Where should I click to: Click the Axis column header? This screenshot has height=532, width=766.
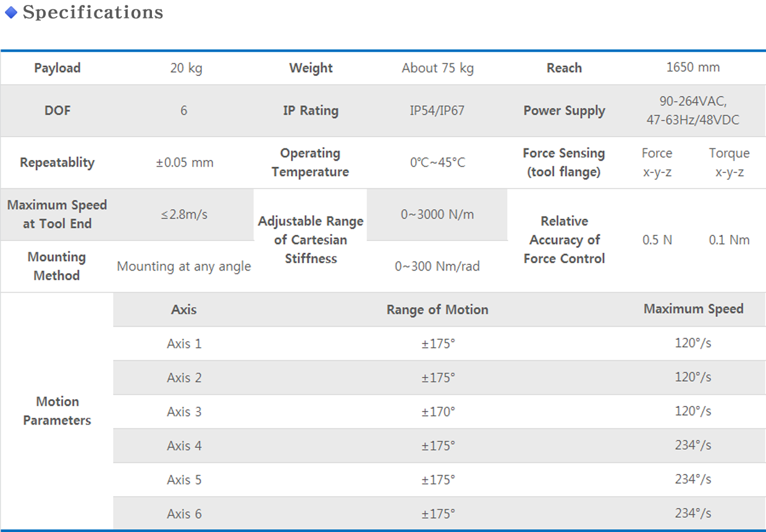tap(184, 310)
